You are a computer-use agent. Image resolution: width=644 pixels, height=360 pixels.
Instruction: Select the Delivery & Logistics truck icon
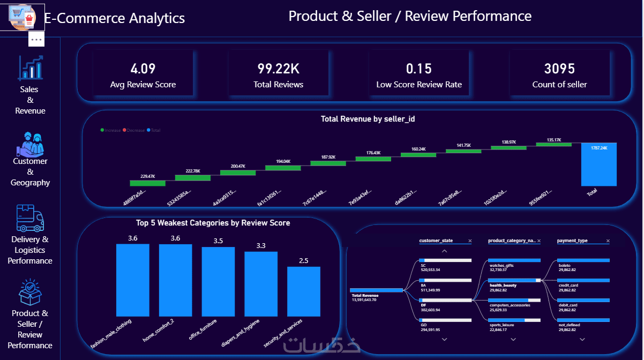[x=31, y=217]
